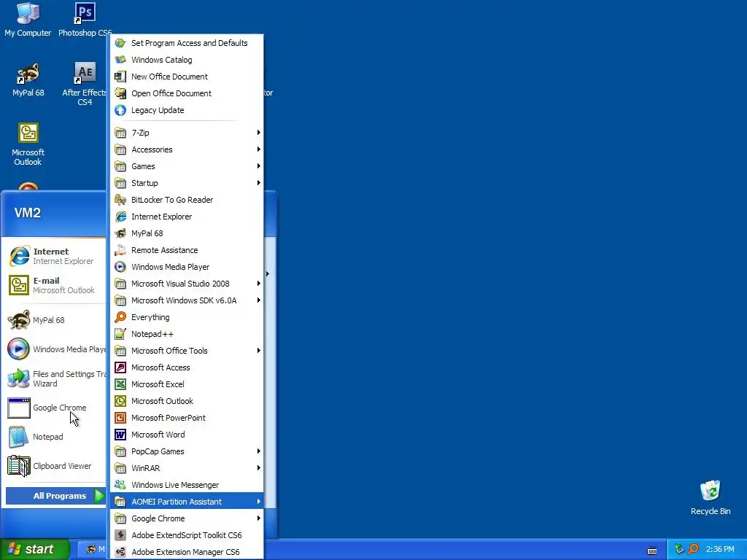Open Recycle Bin on desktop
This screenshot has width=747, height=560.
[711, 497]
